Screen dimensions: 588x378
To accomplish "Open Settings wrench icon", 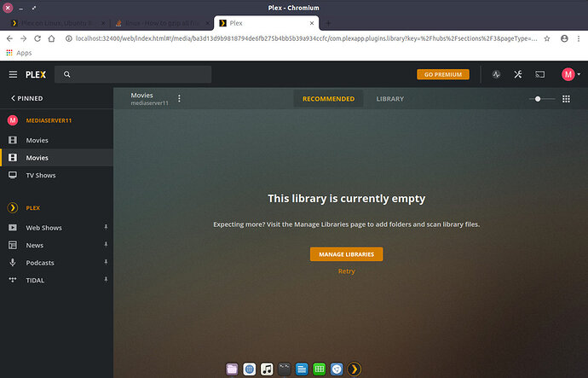I will click(x=518, y=74).
